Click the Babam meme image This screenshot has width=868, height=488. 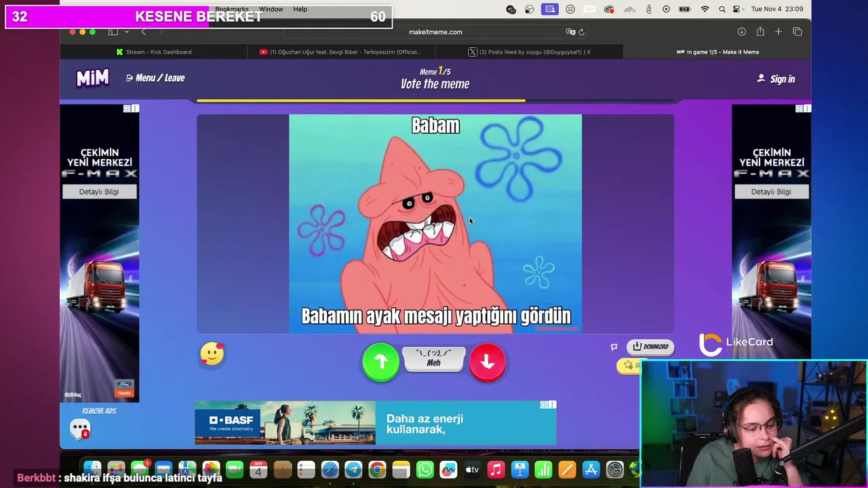(x=435, y=224)
